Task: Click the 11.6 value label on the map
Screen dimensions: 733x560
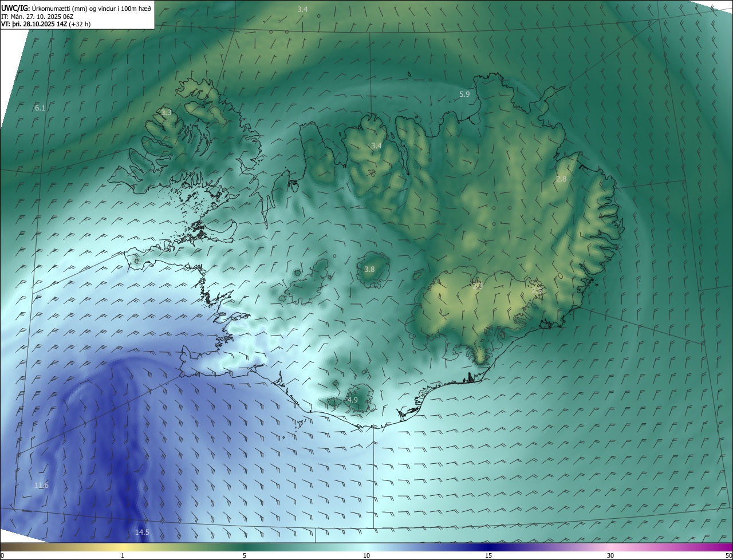Action: pos(41,485)
